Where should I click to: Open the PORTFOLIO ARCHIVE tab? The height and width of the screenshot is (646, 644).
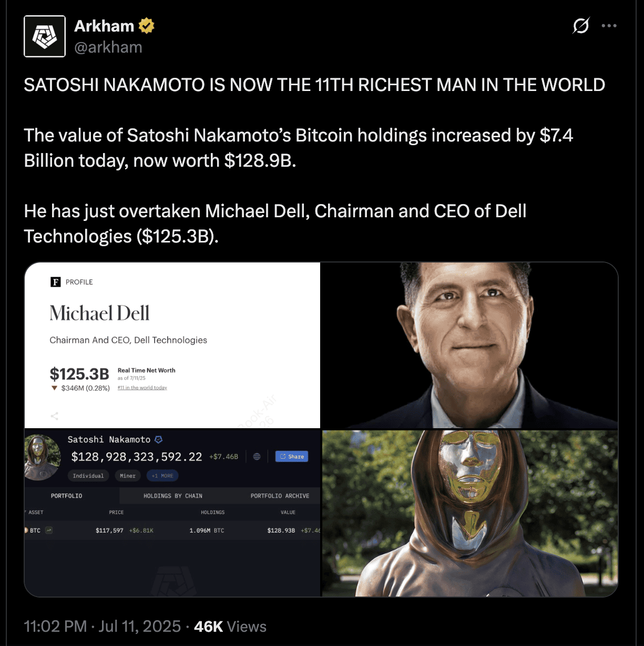coord(279,496)
